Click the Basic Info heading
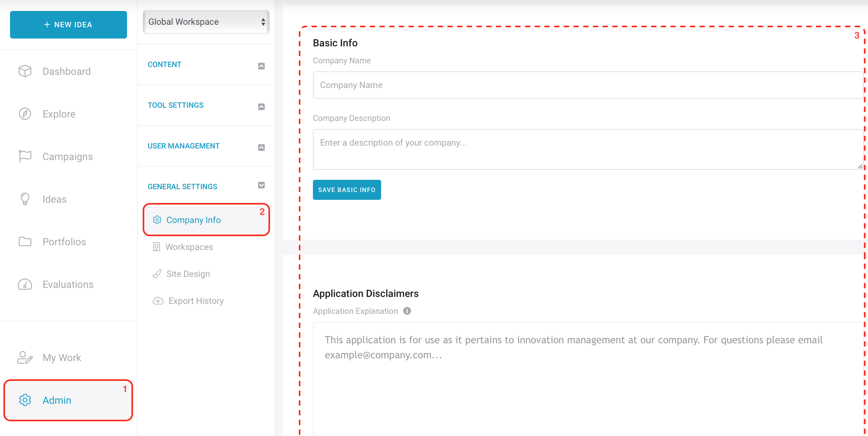The height and width of the screenshot is (436, 868). [335, 43]
